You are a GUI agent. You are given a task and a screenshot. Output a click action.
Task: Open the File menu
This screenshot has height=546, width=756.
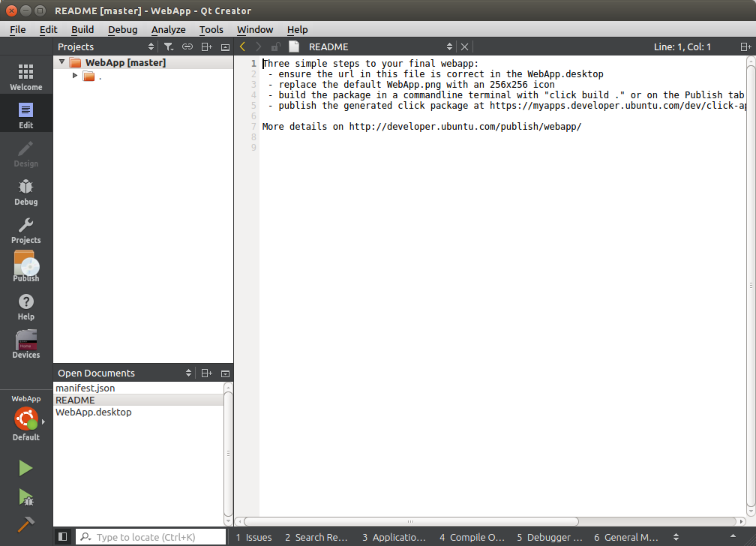tap(18, 29)
